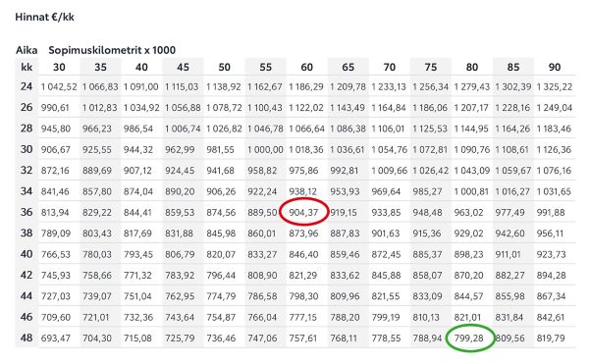
Task: Click the 1 000,81 price in row 34
Action: click(x=472, y=191)
